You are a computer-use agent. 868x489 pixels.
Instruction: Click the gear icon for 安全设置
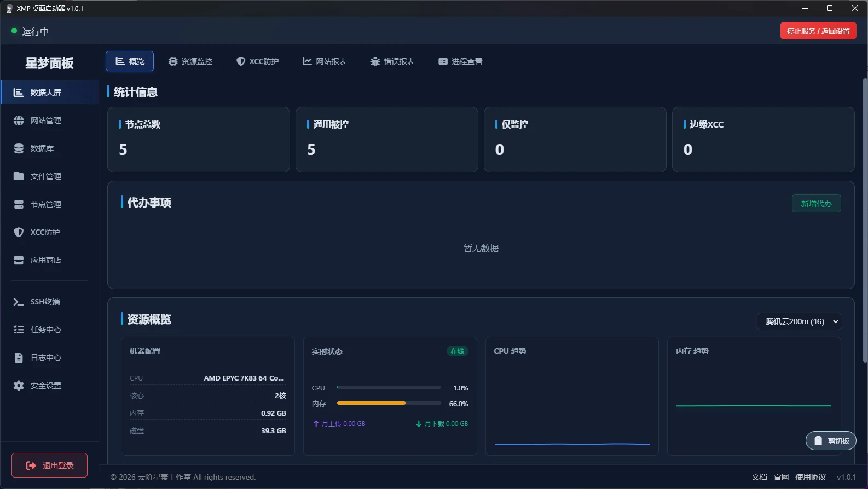pyautogui.click(x=19, y=386)
